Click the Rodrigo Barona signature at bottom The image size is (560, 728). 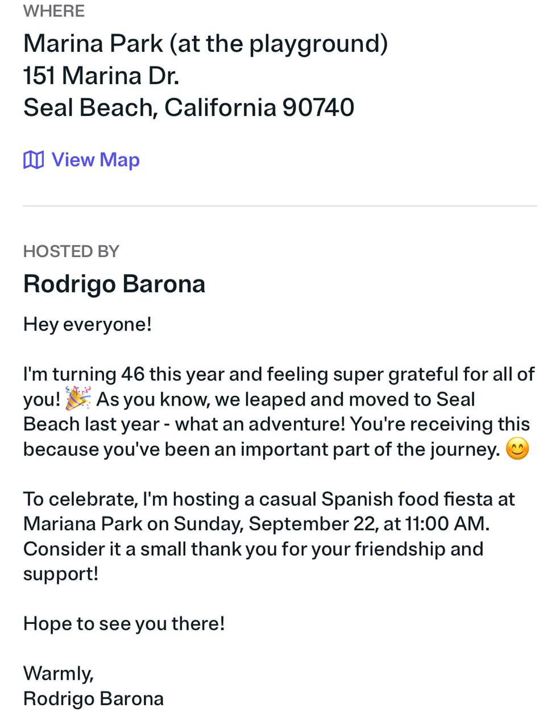click(x=93, y=698)
